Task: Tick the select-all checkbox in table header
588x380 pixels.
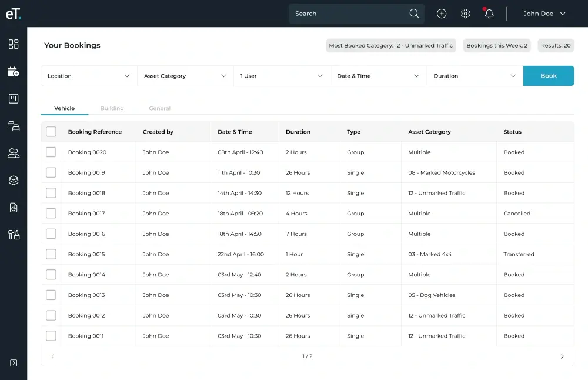Action: pyautogui.click(x=51, y=132)
